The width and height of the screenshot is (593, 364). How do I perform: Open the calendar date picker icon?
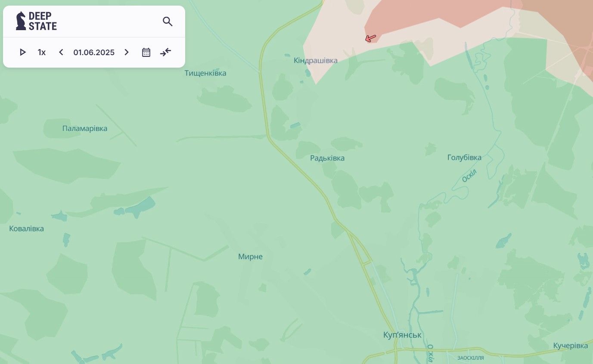pos(146,52)
